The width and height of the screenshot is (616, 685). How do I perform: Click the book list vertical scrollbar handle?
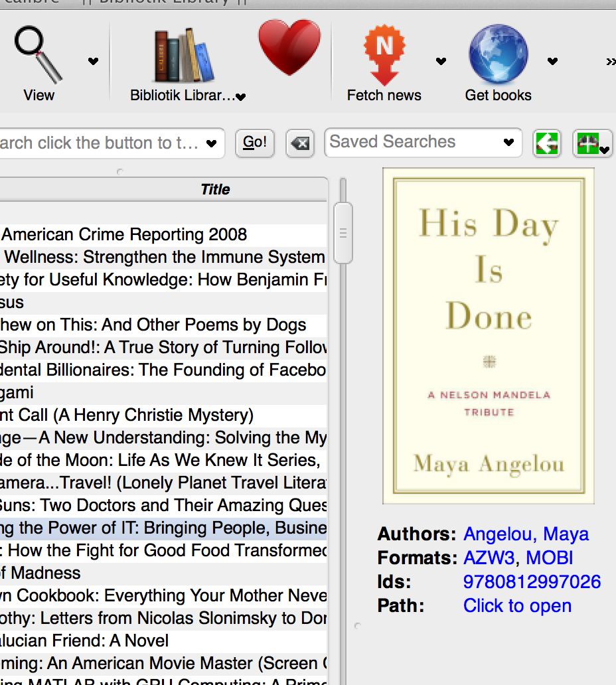click(x=343, y=233)
